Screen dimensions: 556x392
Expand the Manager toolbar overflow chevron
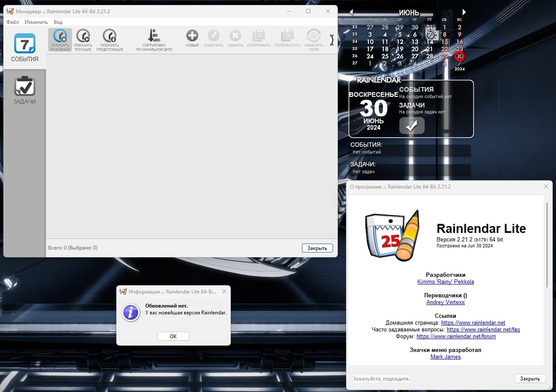[331, 40]
